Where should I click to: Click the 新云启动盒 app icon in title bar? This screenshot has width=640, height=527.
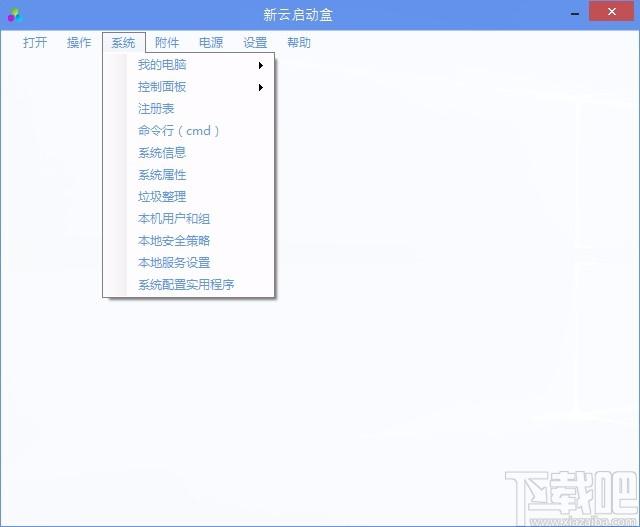coord(14,15)
